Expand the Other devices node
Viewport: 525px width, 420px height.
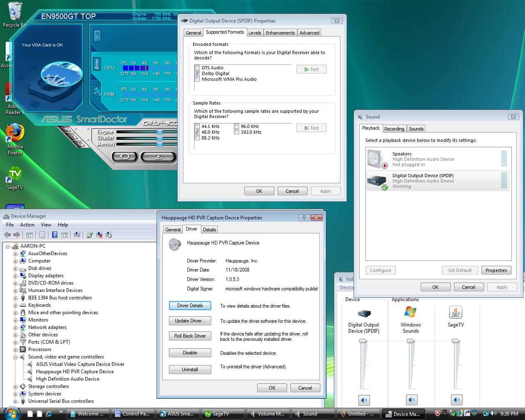click(x=15, y=335)
